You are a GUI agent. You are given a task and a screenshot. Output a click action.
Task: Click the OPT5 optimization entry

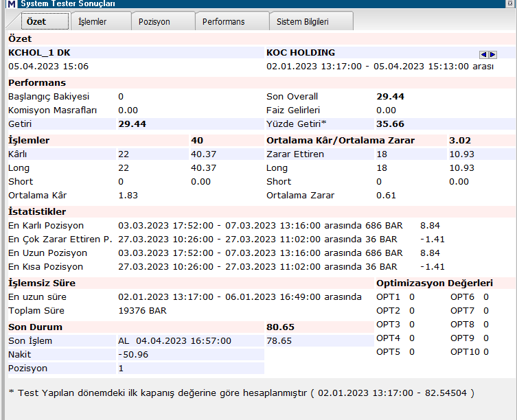click(395, 352)
